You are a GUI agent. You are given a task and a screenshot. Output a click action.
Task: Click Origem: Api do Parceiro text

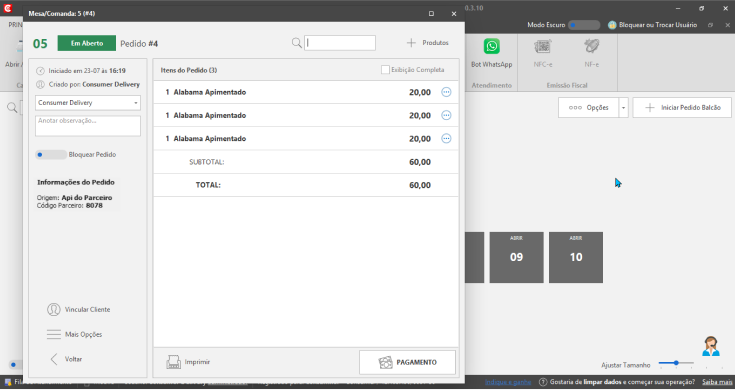pyautogui.click(x=75, y=198)
